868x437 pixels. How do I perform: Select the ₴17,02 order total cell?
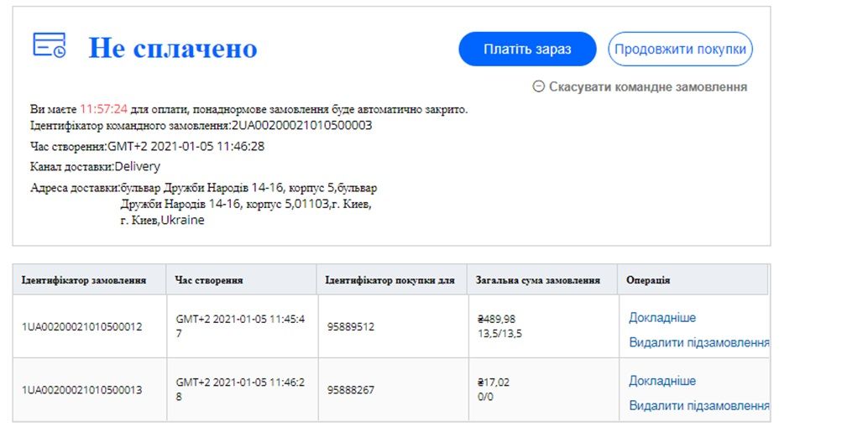494,382
